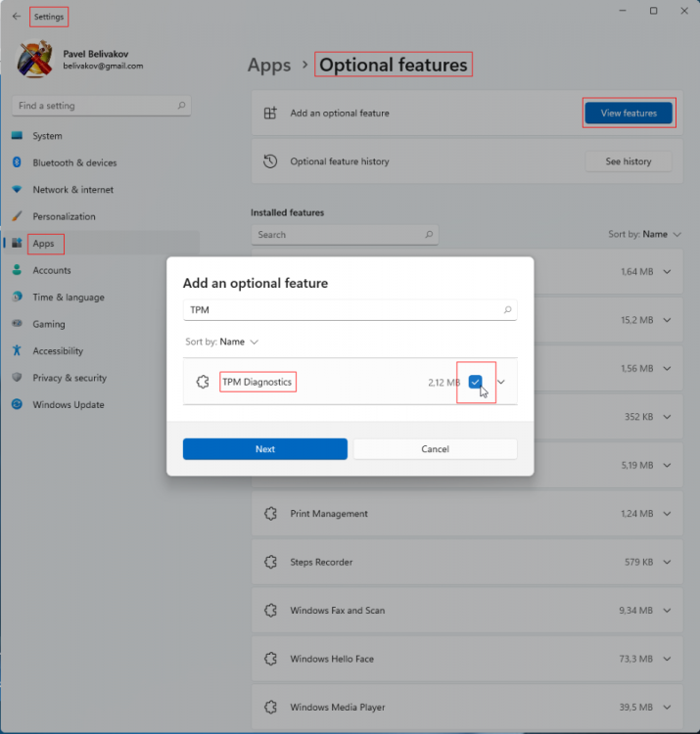
Task: Uncheck the TPM Diagnostics checkbox
Action: pos(475,382)
